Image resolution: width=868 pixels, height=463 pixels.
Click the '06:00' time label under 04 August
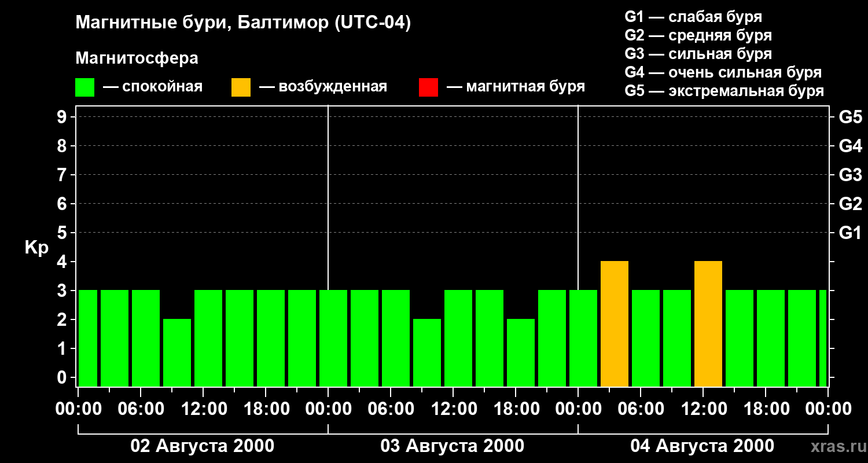click(x=640, y=409)
